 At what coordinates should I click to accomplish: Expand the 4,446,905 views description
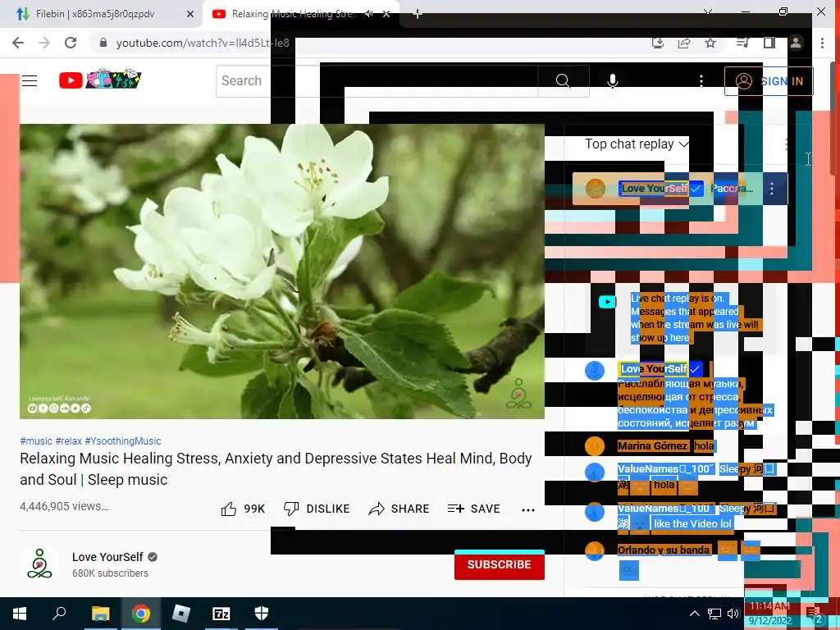64,506
